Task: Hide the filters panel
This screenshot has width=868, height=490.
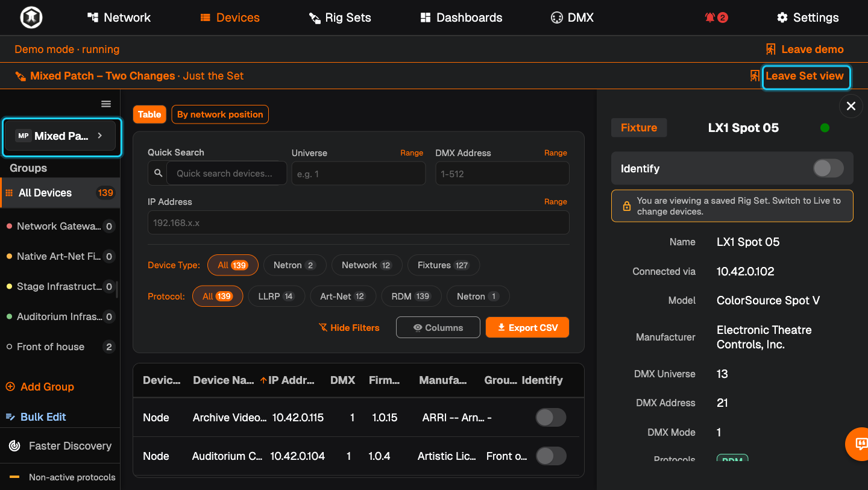Action: point(349,328)
